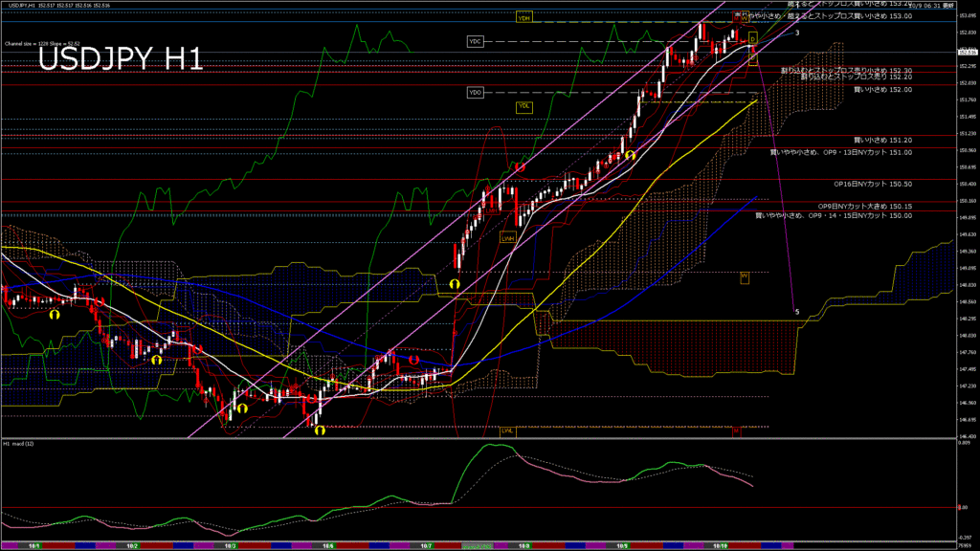Click the YDH level label
980x551 pixels.
click(523, 18)
